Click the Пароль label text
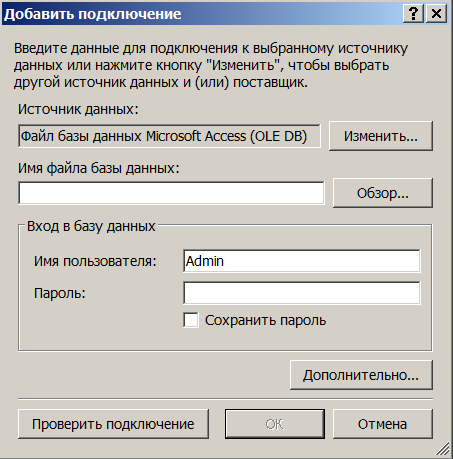The height and width of the screenshot is (459, 453). coord(60,293)
